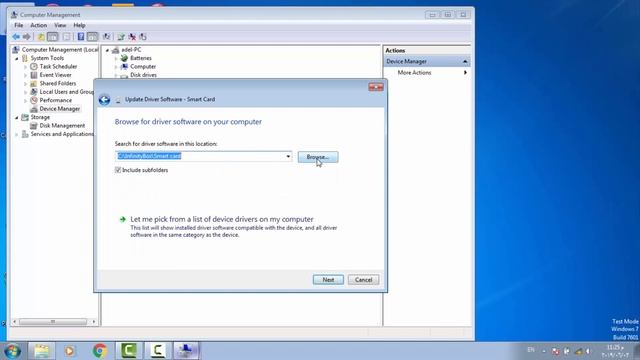This screenshot has height=360, width=640.
Task: Launch Windows Media Player from taskbar
Action: (x=69, y=351)
